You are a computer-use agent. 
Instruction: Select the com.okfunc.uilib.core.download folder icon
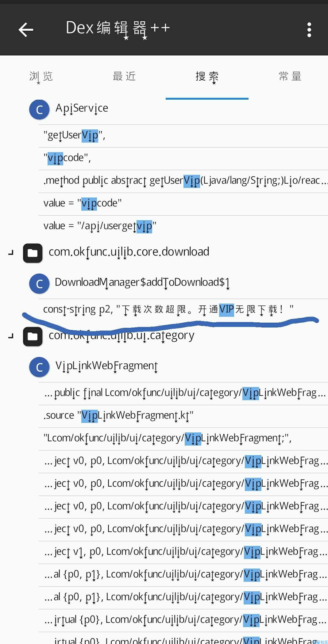click(x=33, y=253)
